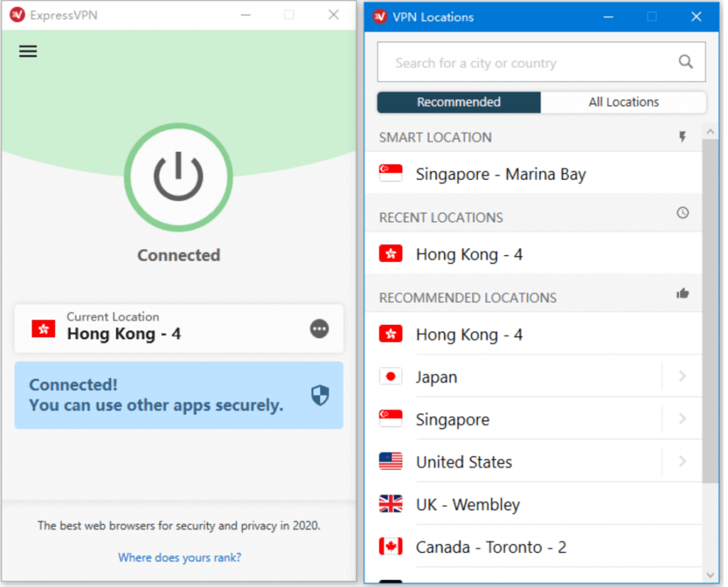Screen dimensions: 728x587
Task: Connect to UK - Wembley
Action: tap(533, 504)
